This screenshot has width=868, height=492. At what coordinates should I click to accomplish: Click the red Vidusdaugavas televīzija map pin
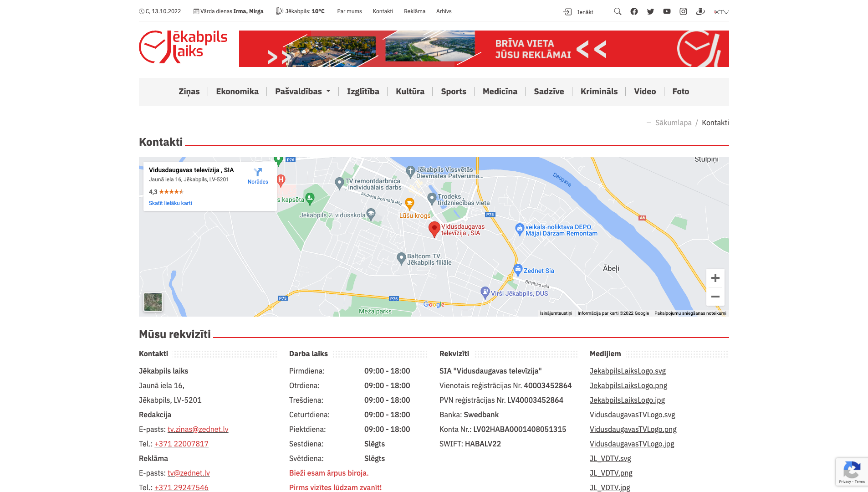434,229
